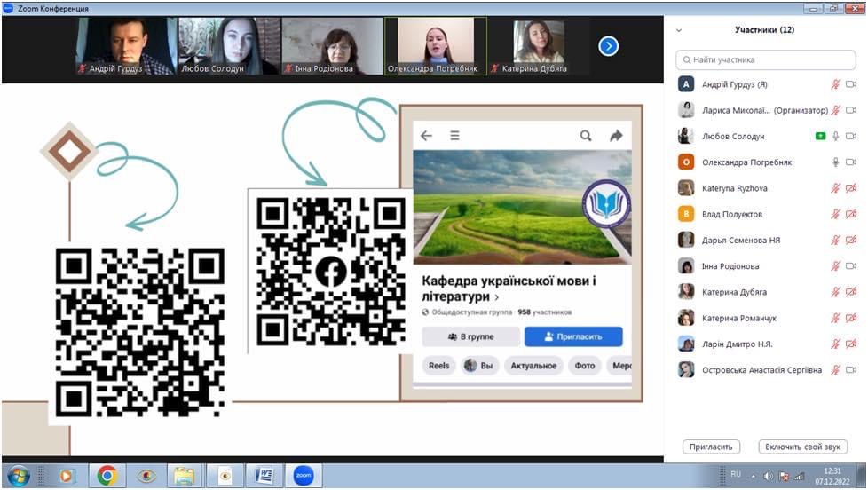Screen dimensions: 868x490
Task: Show next video thumbnails with blue arrow
Action: point(608,46)
